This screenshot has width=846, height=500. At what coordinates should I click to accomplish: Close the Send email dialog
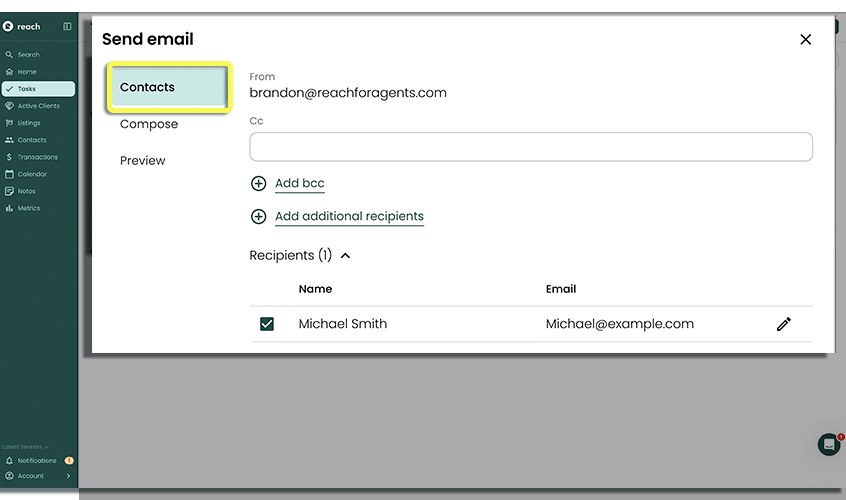[x=806, y=39]
